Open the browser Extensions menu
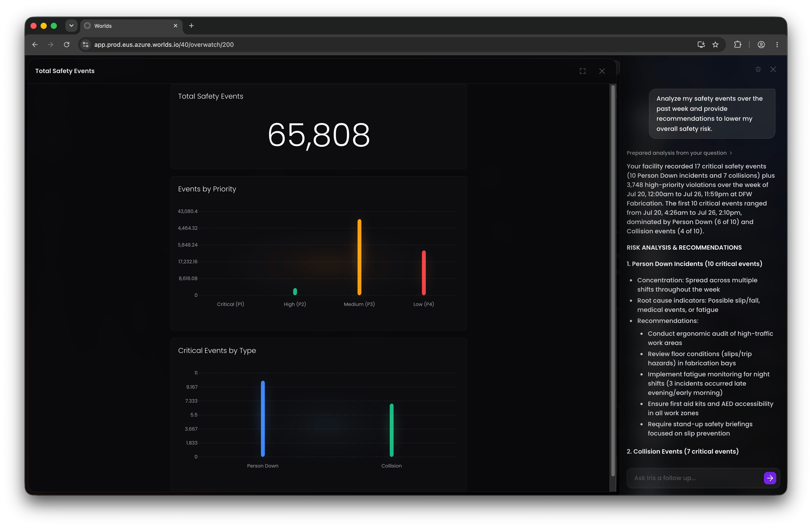Viewport: 812px width, 528px height. (x=738, y=44)
